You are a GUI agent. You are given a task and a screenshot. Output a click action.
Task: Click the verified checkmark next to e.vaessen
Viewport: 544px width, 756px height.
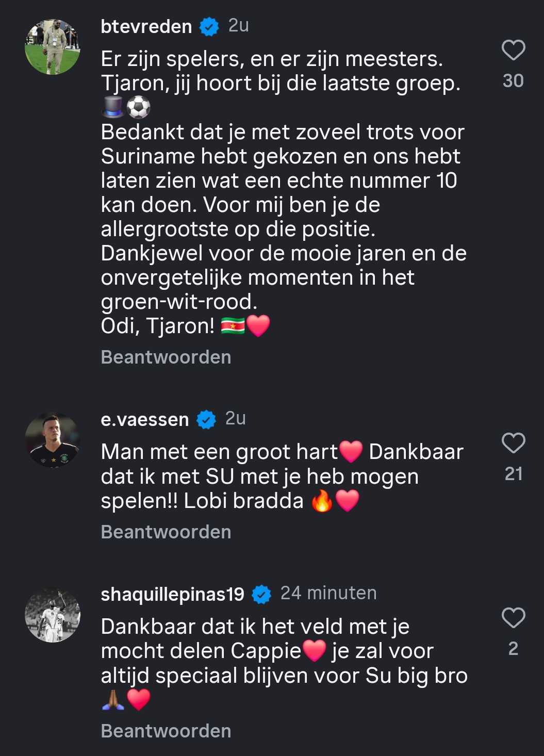point(206,419)
